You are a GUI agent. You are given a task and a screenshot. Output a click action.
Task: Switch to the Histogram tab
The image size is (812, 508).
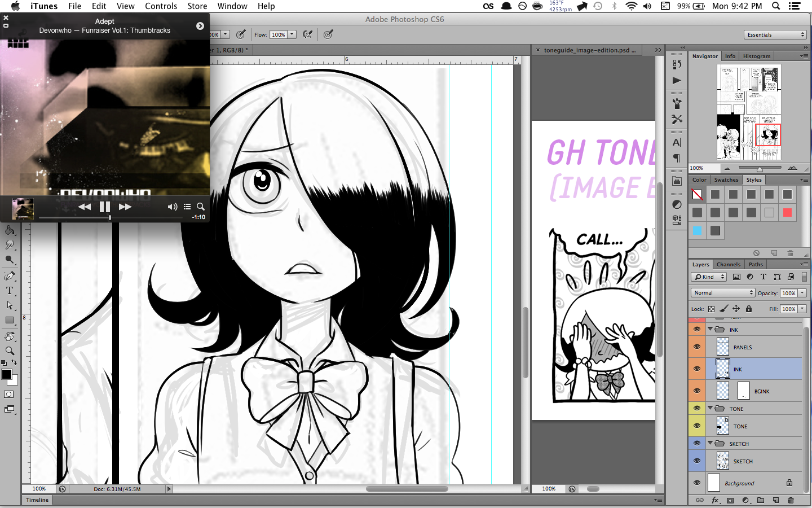tap(757, 56)
